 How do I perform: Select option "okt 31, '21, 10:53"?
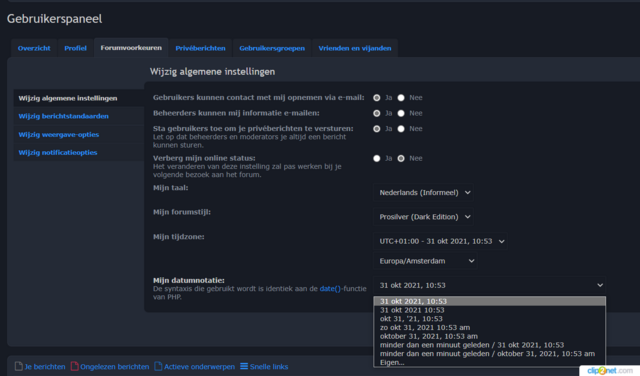489,319
